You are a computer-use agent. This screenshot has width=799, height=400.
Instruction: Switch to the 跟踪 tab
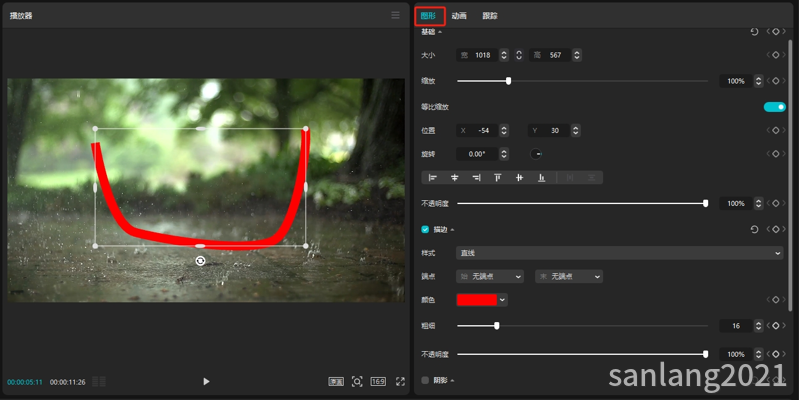[489, 16]
